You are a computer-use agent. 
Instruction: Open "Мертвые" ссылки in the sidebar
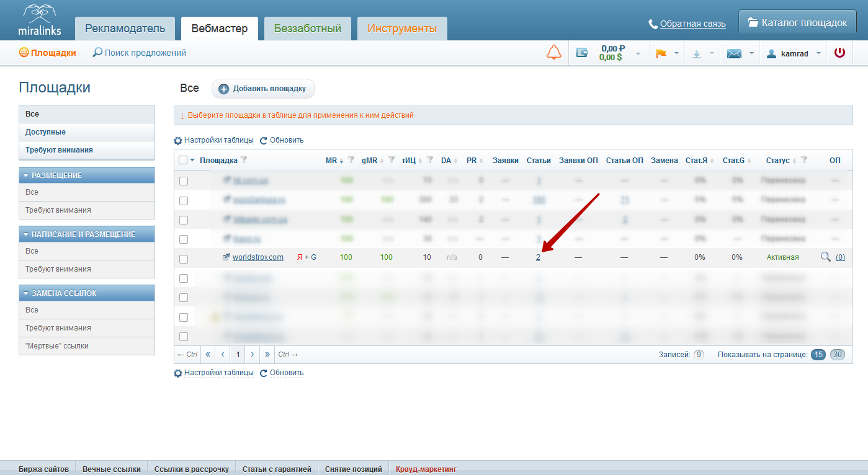pyautogui.click(x=87, y=346)
